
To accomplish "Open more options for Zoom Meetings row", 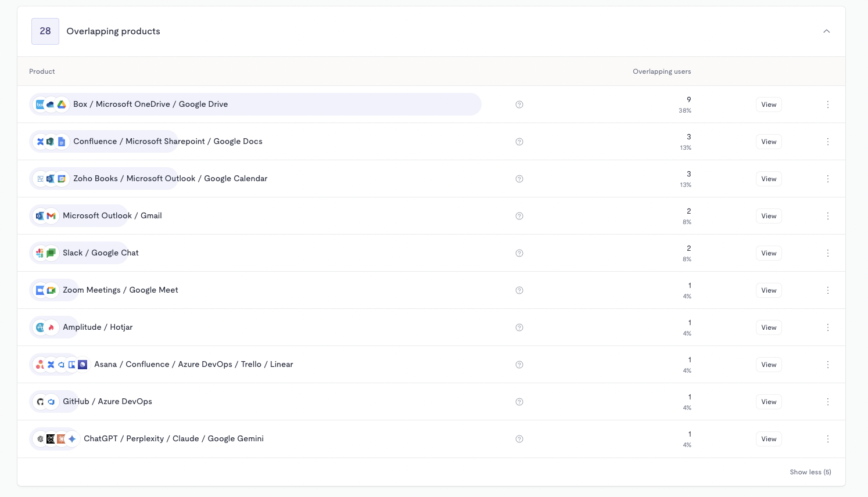I will (x=828, y=290).
